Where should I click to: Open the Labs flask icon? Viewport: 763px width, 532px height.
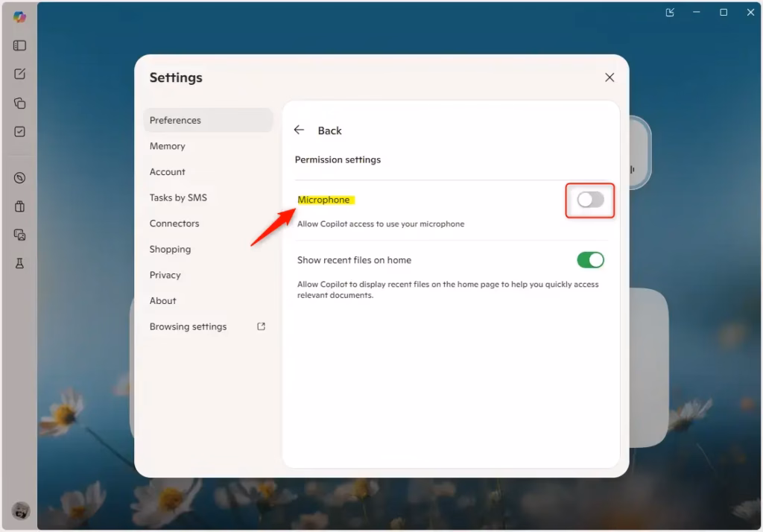(20, 264)
